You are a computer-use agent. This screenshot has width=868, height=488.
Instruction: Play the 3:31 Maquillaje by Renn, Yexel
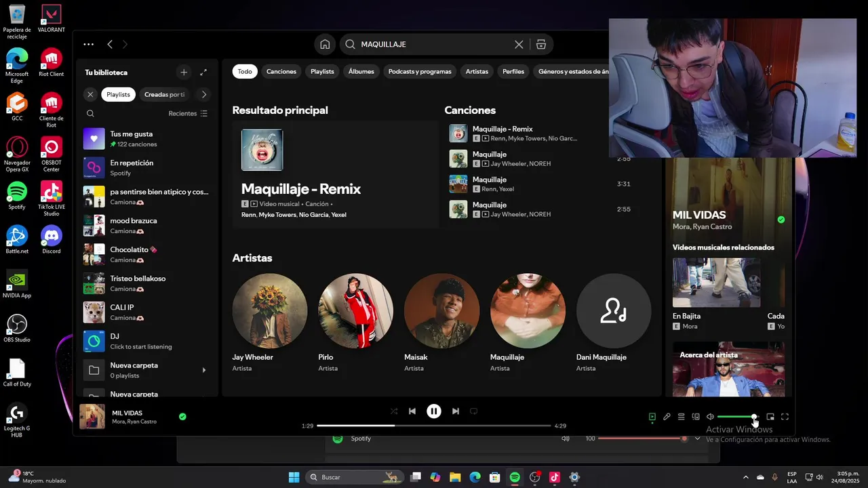pyautogui.click(x=542, y=184)
